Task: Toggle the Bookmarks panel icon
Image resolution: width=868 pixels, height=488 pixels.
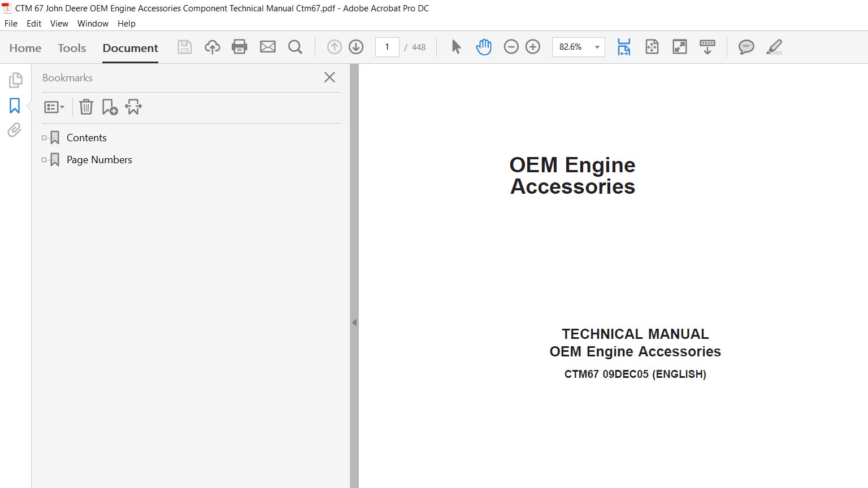Action: tap(15, 106)
